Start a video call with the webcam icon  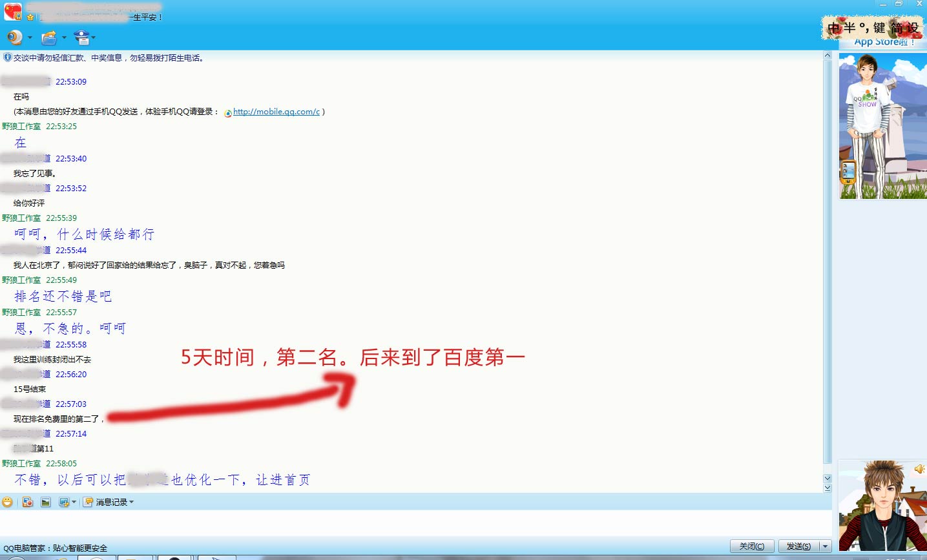point(14,37)
